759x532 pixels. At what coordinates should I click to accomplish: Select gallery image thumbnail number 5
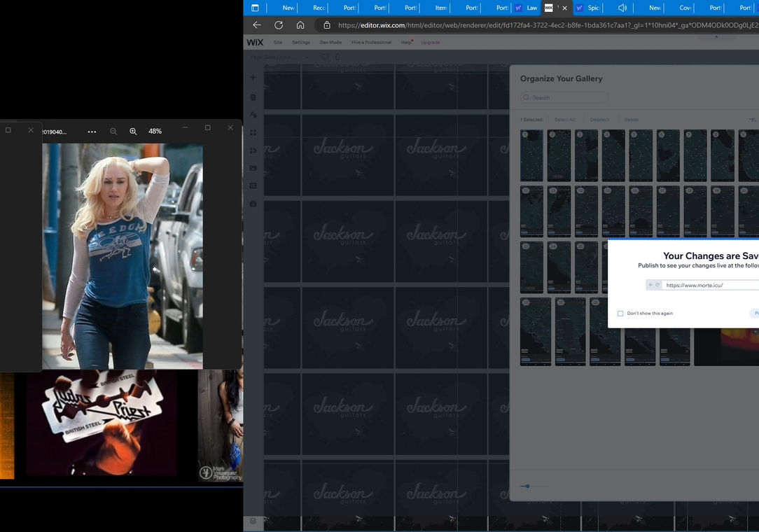pyautogui.click(x=641, y=155)
